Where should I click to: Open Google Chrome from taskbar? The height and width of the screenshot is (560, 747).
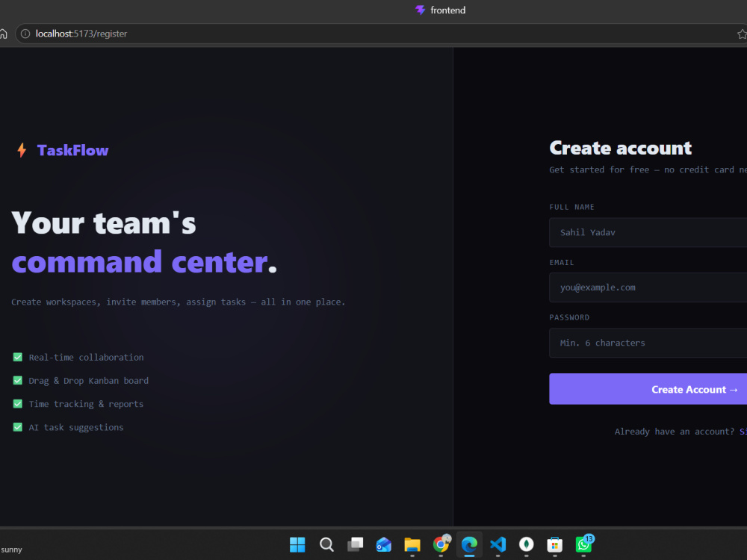[441, 544]
